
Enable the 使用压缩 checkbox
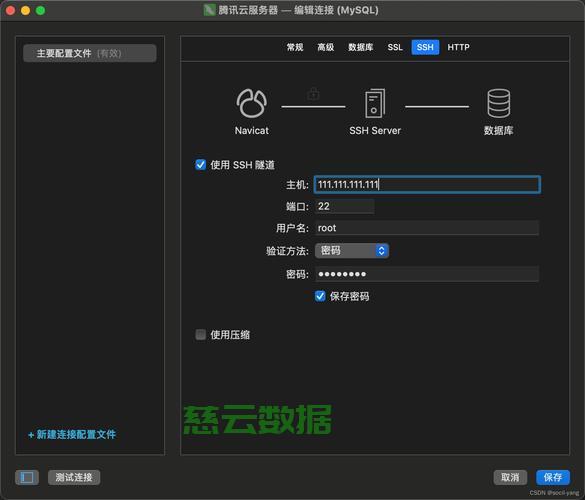200,334
